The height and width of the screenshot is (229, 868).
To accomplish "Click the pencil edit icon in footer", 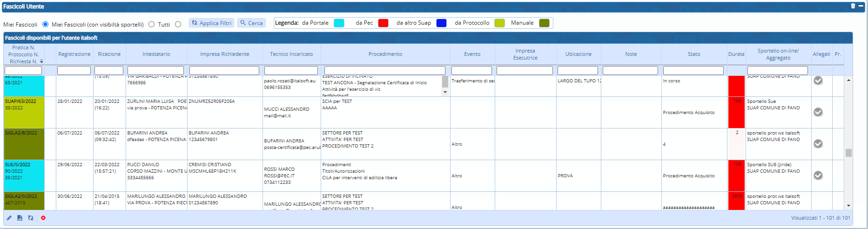I will click(x=9, y=218).
